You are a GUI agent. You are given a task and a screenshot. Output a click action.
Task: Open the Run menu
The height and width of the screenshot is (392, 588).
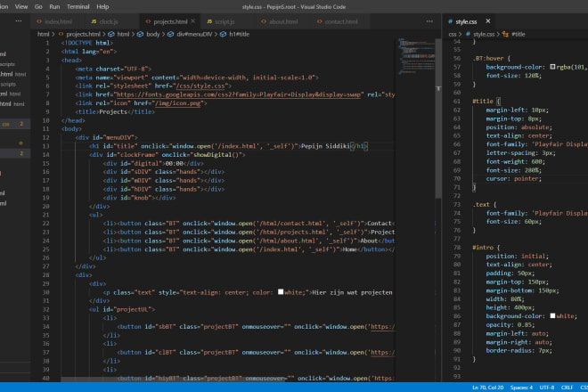click(x=54, y=7)
